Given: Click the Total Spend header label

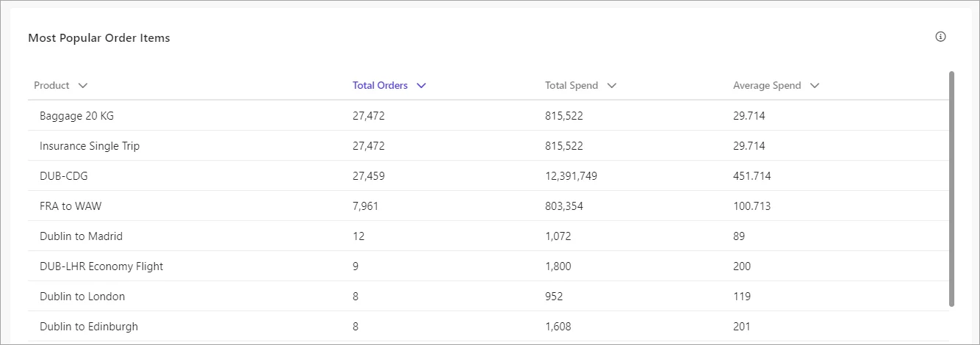Looking at the screenshot, I should 572,85.
